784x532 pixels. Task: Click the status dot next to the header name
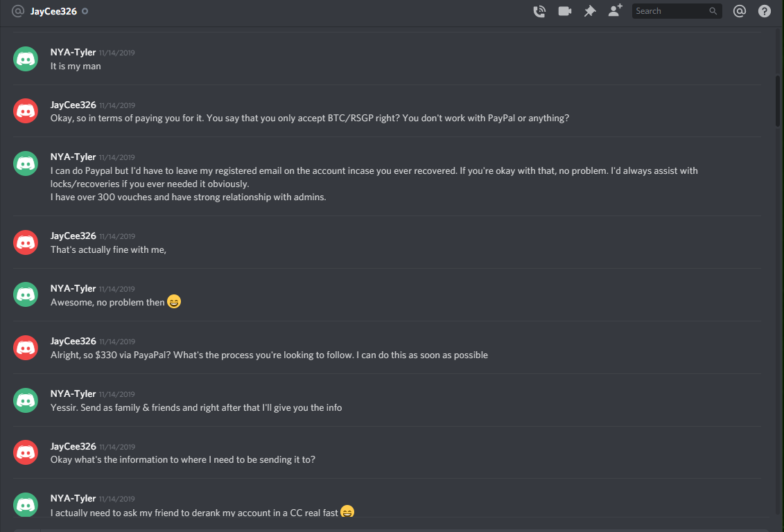pyautogui.click(x=85, y=11)
